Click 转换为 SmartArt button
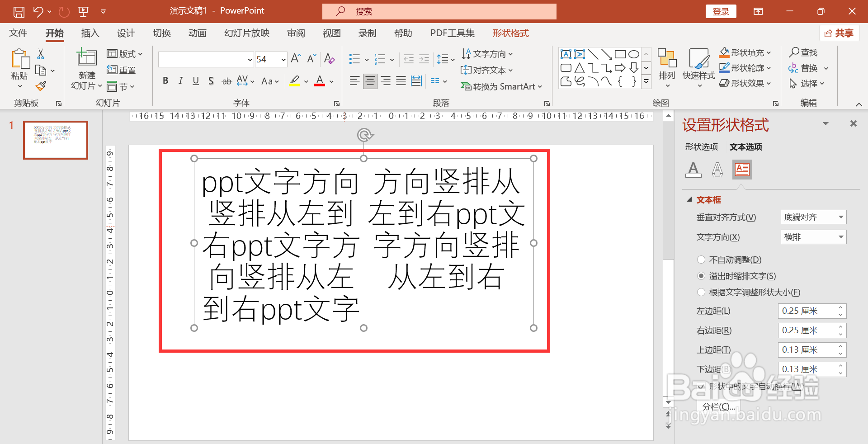Image resolution: width=868 pixels, height=444 pixels. pos(501,86)
